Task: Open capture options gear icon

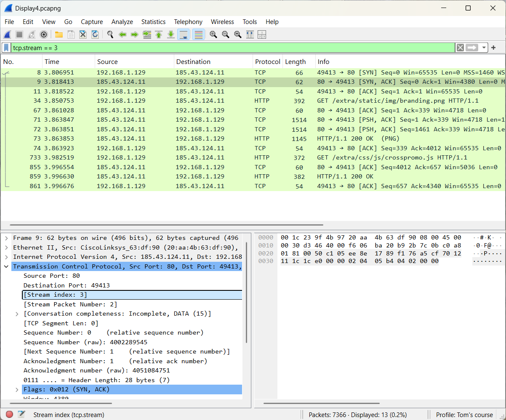Action: [43, 35]
